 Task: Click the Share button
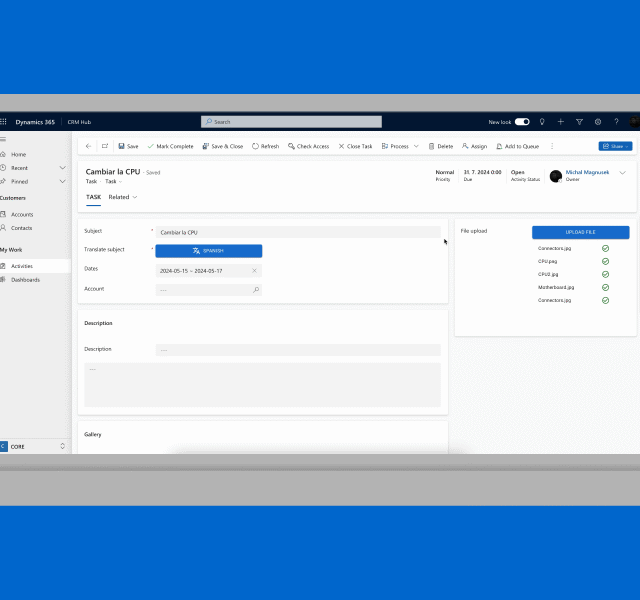pos(616,146)
